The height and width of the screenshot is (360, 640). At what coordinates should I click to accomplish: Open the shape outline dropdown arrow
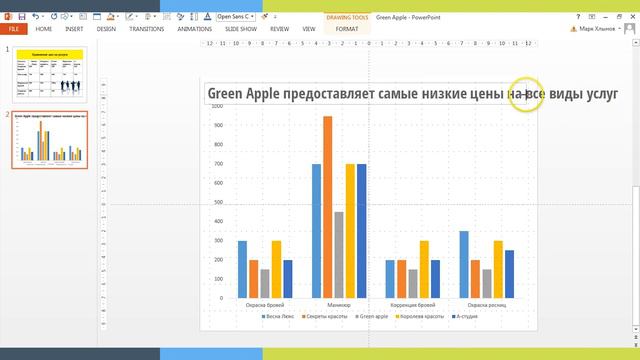136,17
